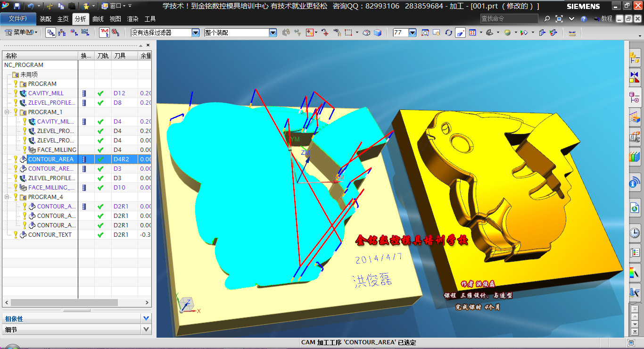The image size is (644, 349).
Task: Click the rotate view icon
Action: coord(448,33)
